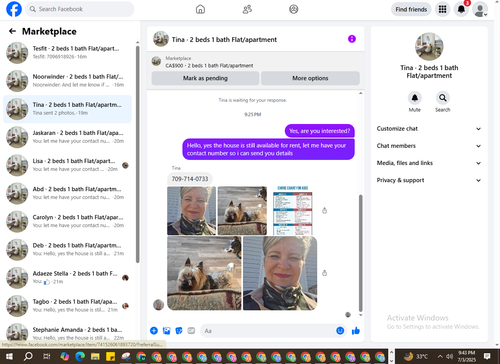
Task: Open the Lisa conversation
Action: click(x=68, y=165)
